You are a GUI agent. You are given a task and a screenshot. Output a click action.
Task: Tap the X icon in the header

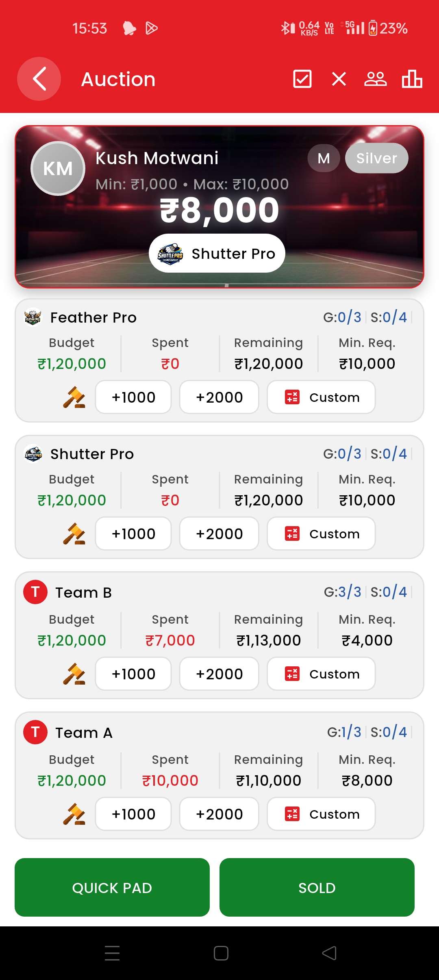[x=339, y=79]
